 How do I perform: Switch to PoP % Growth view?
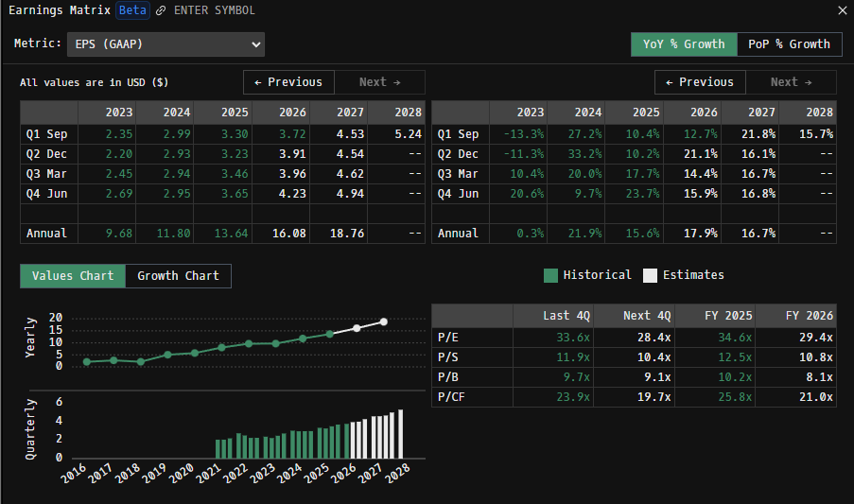[x=789, y=44]
